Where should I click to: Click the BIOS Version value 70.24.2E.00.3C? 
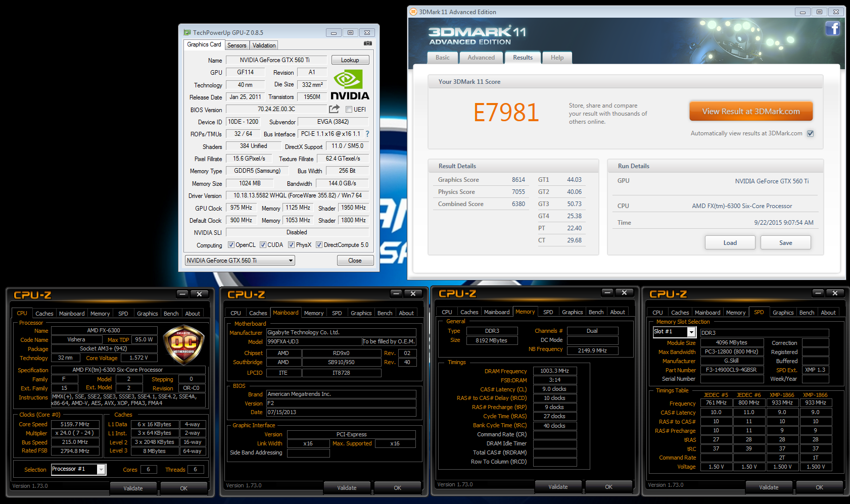coord(276,109)
